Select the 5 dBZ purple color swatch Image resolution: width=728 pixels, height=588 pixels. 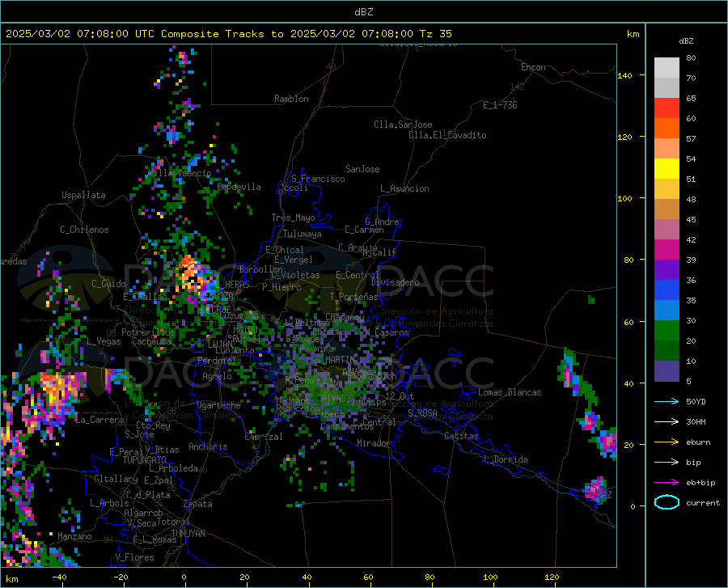click(x=667, y=371)
